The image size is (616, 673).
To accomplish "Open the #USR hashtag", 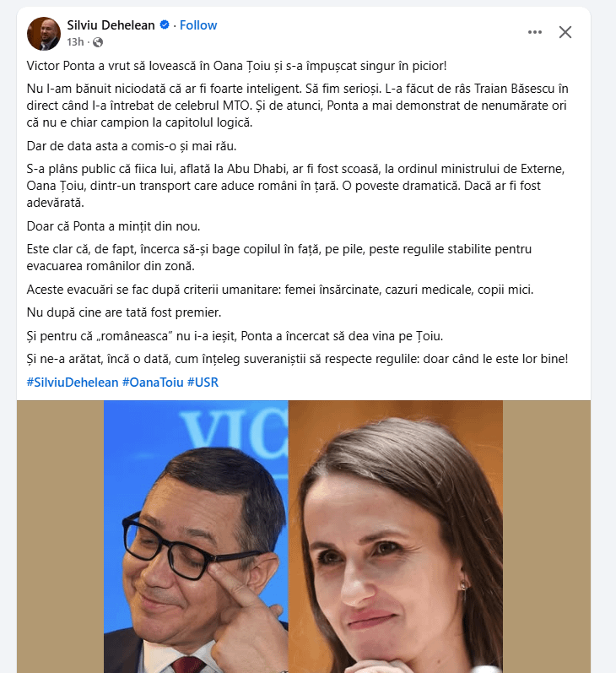I will click(203, 382).
